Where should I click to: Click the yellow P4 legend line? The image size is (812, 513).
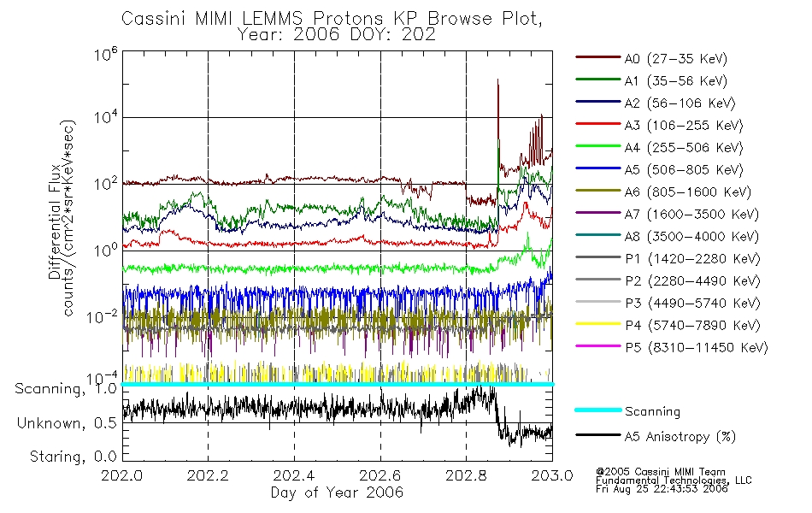click(x=597, y=324)
